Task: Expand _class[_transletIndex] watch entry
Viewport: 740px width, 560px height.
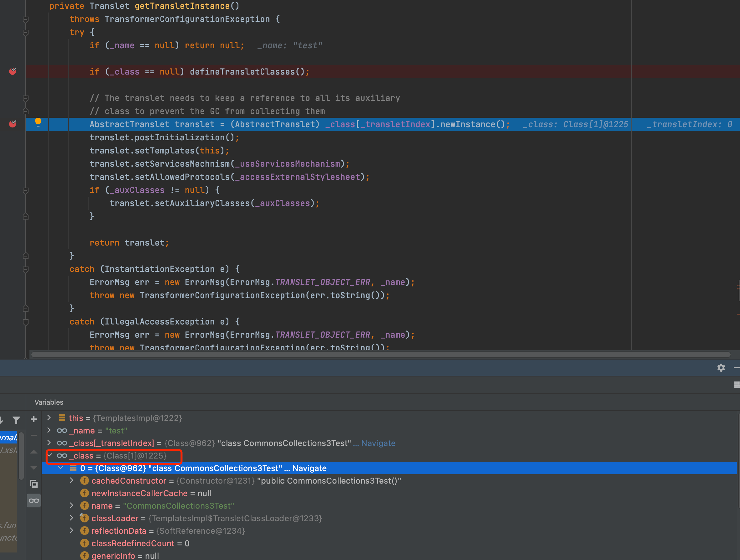Action: coord(49,443)
